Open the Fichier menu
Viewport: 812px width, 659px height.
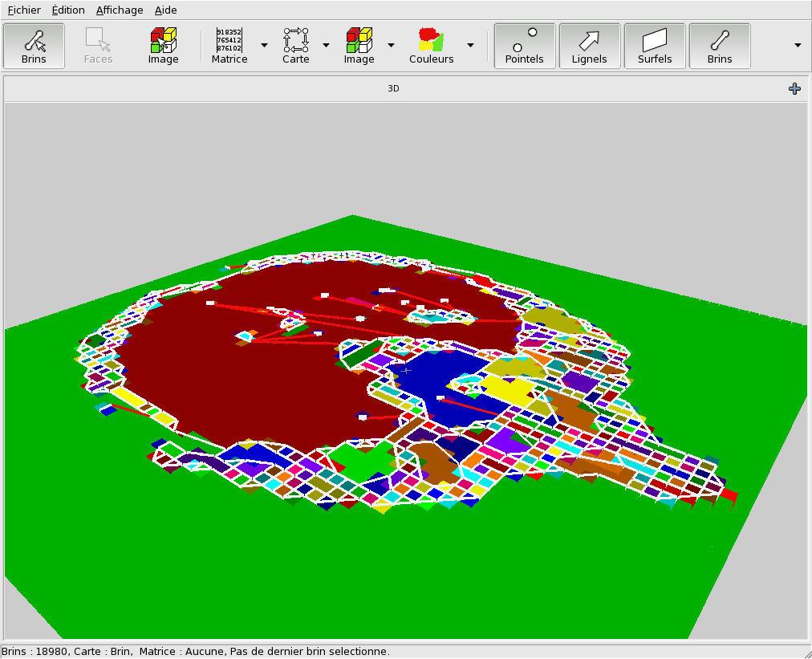[24, 10]
